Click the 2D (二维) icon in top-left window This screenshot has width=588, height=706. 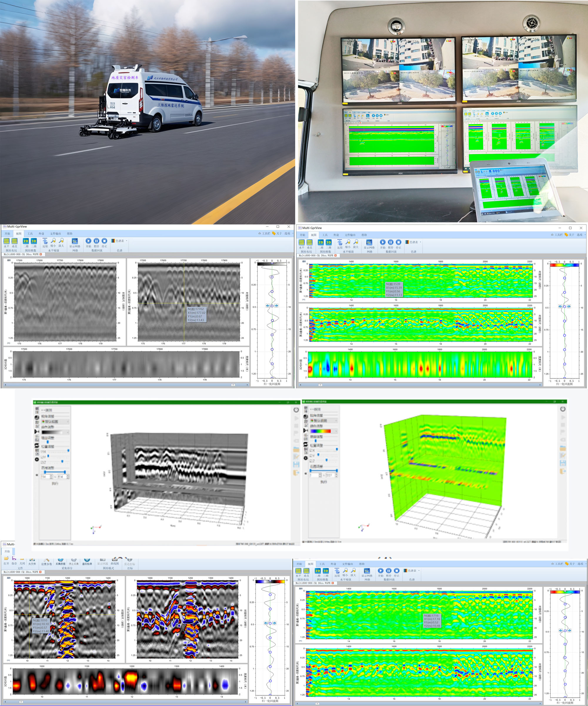point(26,241)
